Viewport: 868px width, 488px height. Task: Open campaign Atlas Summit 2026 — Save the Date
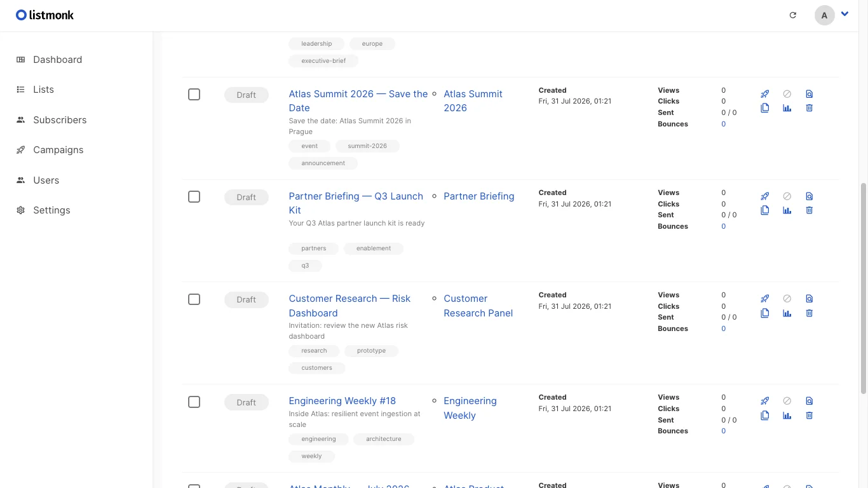(x=358, y=101)
